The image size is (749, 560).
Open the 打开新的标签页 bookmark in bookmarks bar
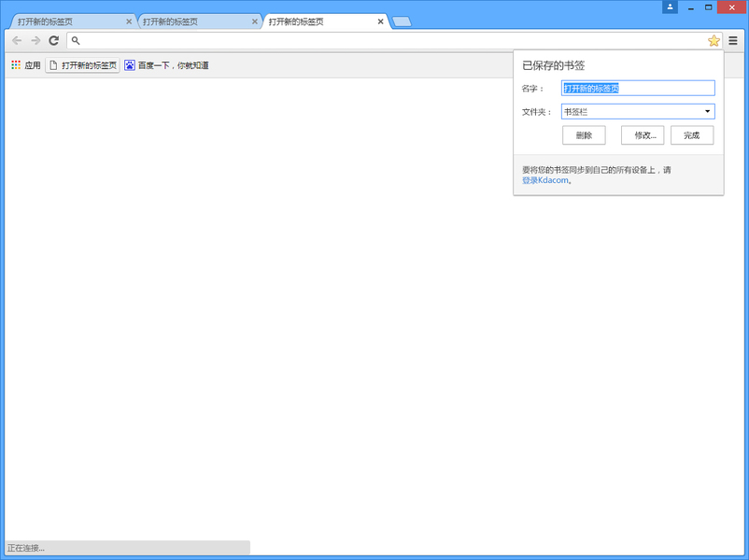click(82, 65)
